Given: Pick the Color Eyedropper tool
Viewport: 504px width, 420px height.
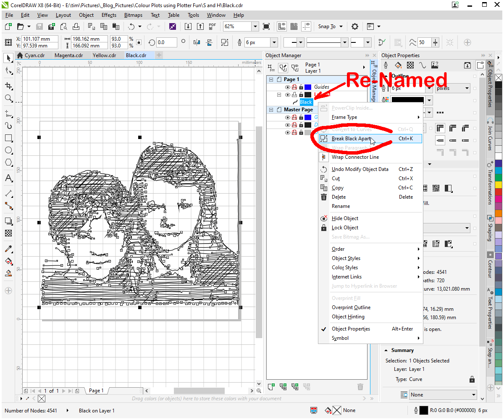Looking at the screenshot, I should click(x=8, y=249).
